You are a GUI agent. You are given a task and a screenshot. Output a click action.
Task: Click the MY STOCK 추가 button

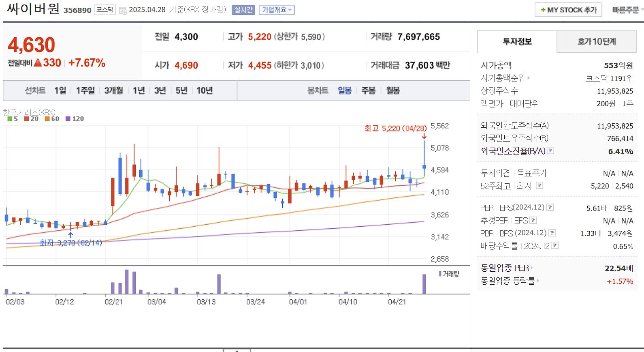(568, 10)
